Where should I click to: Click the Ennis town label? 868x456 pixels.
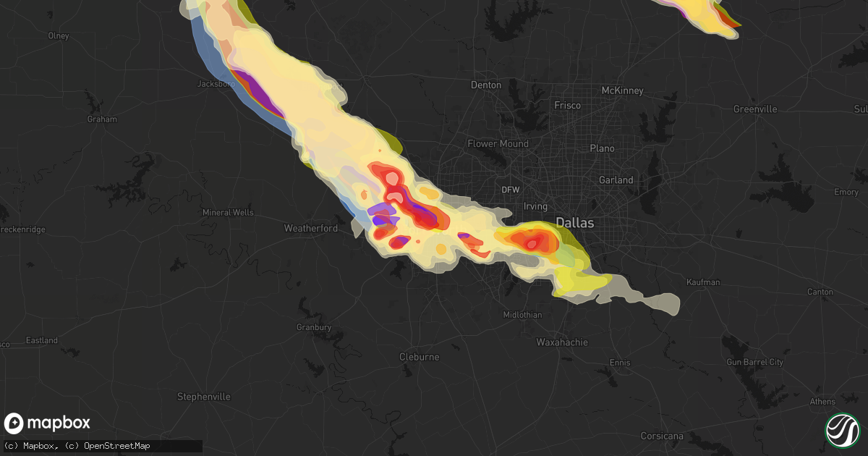(x=620, y=363)
